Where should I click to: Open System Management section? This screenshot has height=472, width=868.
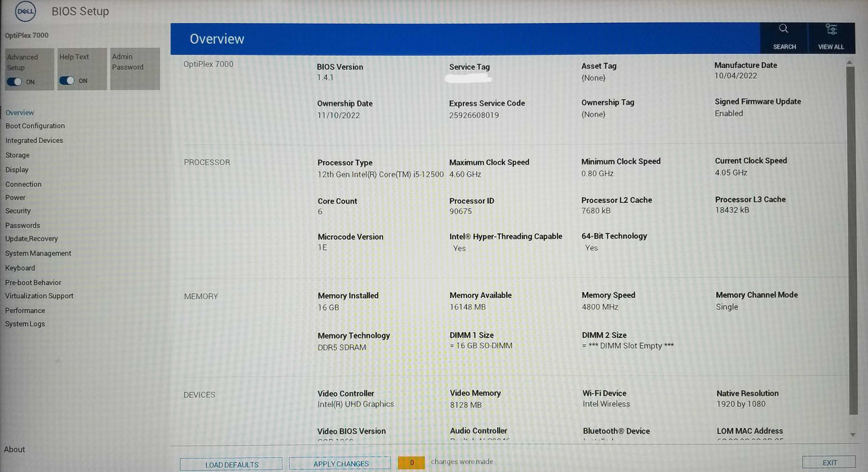[38, 254]
